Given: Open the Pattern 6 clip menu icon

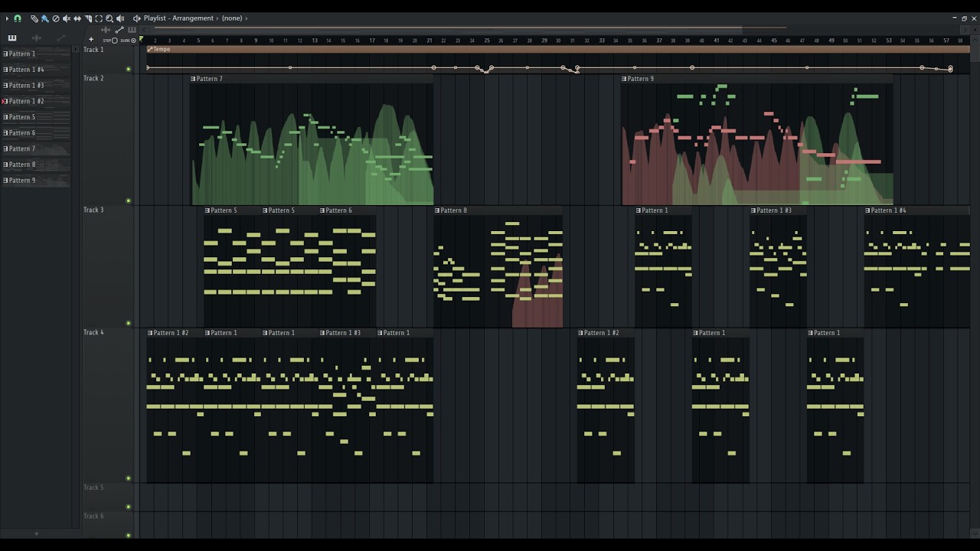Looking at the screenshot, I should pos(322,210).
